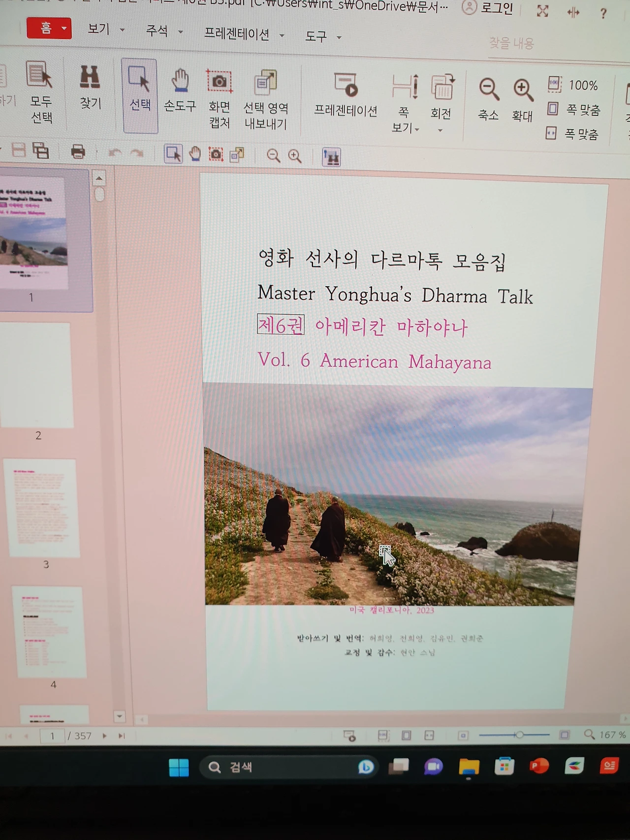Click the taskbar 검색 search box
The image size is (630, 840).
289,767
